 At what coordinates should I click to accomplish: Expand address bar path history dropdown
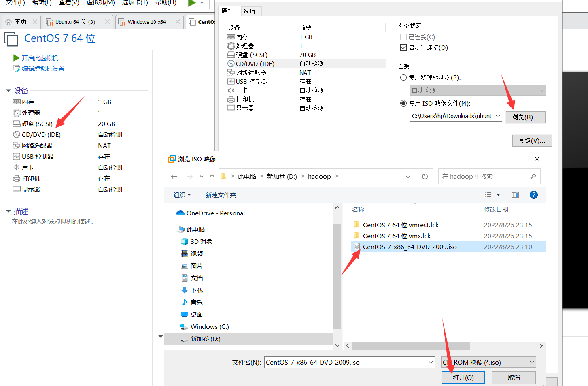pos(408,177)
